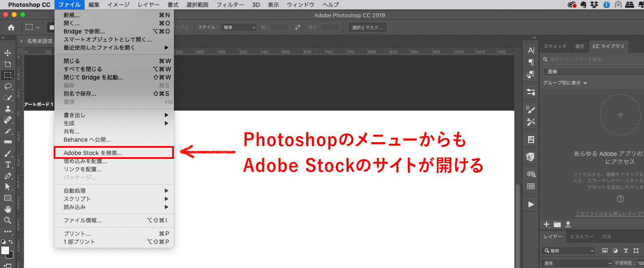Open the グループ別に表示 dropdown
The height and width of the screenshot is (268, 644).
tap(565, 82)
